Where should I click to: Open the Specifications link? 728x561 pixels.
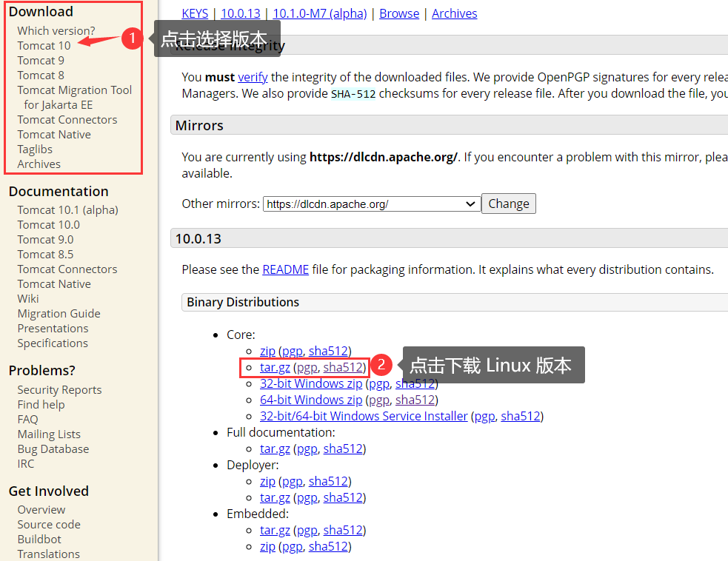click(x=53, y=343)
